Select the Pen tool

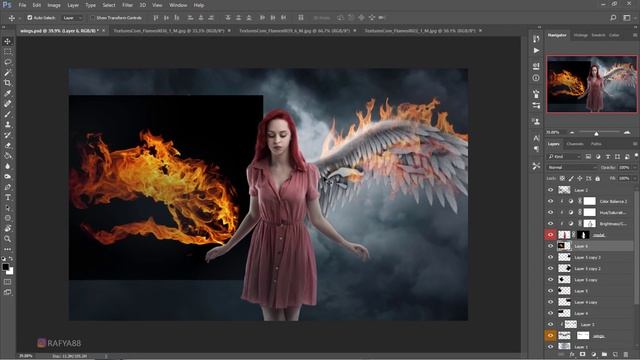coord(8,187)
